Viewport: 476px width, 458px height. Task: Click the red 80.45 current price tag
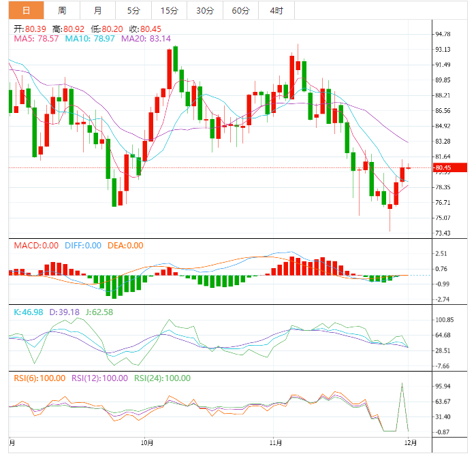[451, 167]
